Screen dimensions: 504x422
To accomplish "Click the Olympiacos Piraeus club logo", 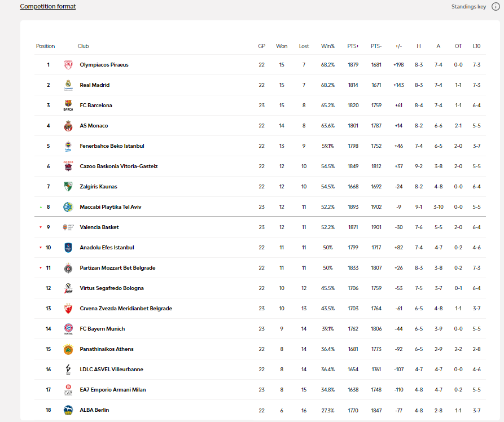I will pyautogui.click(x=68, y=65).
